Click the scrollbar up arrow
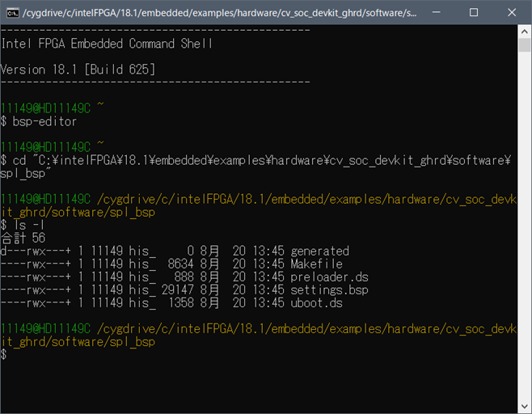Viewport: 532px width, 414px height. pyautogui.click(x=525, y=31)
